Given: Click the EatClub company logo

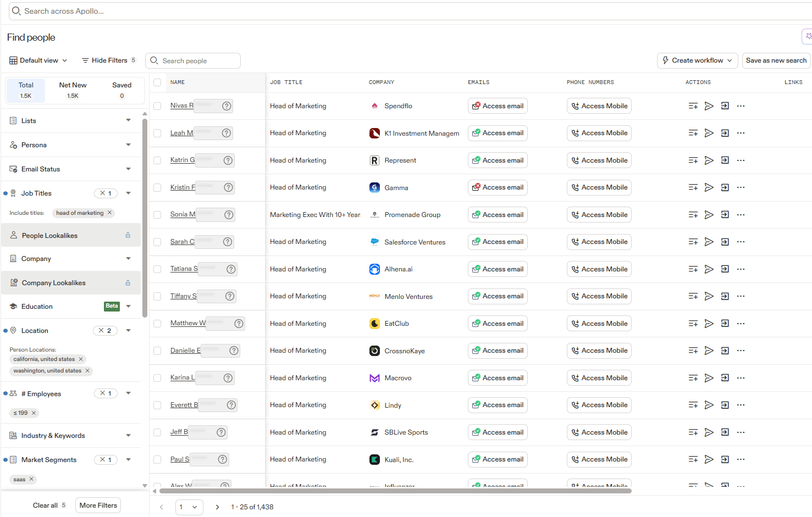Looking at the screenshot, I should (x=374, y=324).
